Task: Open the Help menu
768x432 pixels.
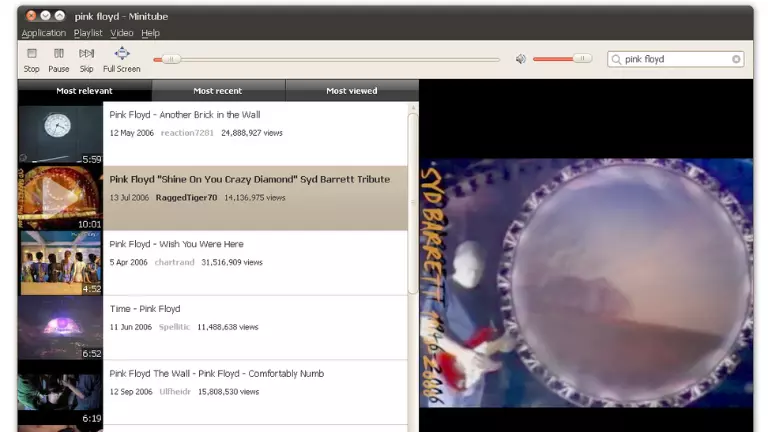Action: pyautogui.click(x=150, y=33)
